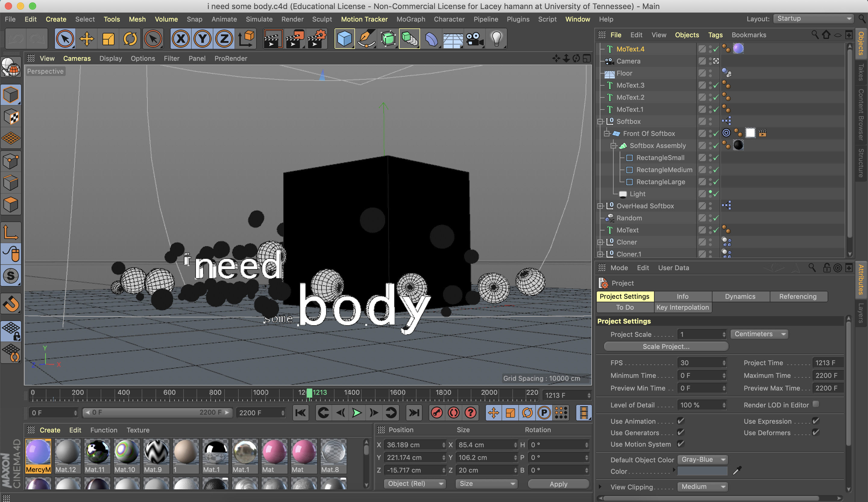
Task: Open the To Do tab
Action: (625, 307)
